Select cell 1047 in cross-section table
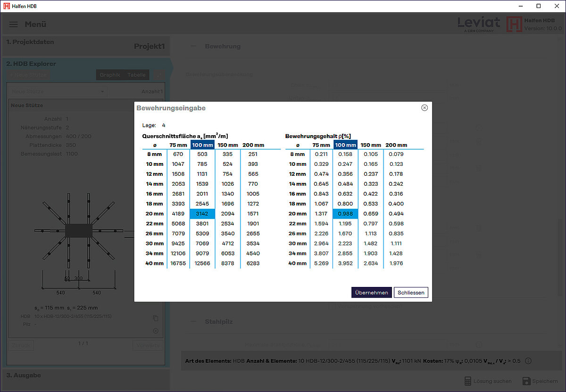Screen dimensions: 566x392 [x=178, y=164]
